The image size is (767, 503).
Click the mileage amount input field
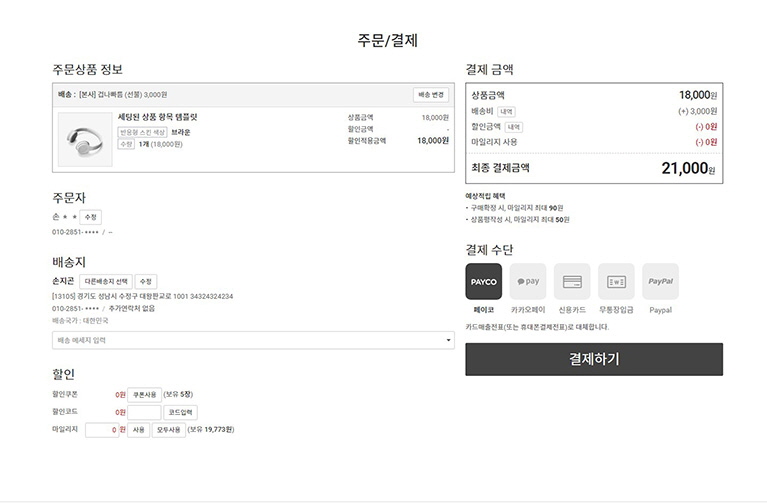click(102, 430)
